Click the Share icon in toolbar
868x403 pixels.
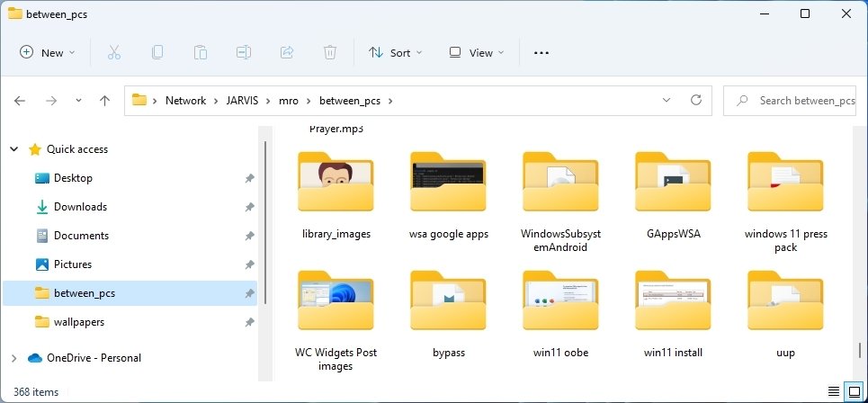tap(287, 52)
